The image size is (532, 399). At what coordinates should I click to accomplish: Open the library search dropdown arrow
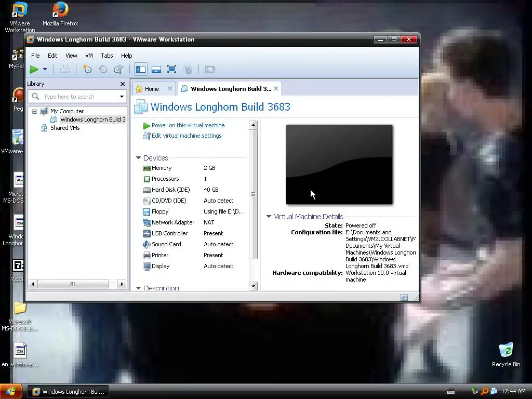pos(122,97)
